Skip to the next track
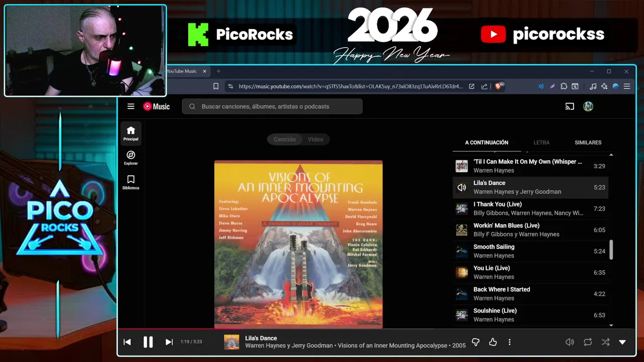 pyautogui.click(x=169, y=342)
